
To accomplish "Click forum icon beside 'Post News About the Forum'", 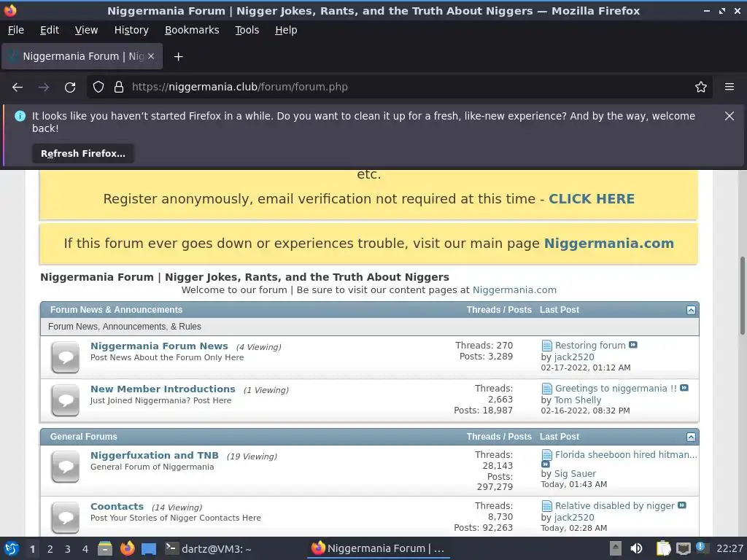I will 65,357.
